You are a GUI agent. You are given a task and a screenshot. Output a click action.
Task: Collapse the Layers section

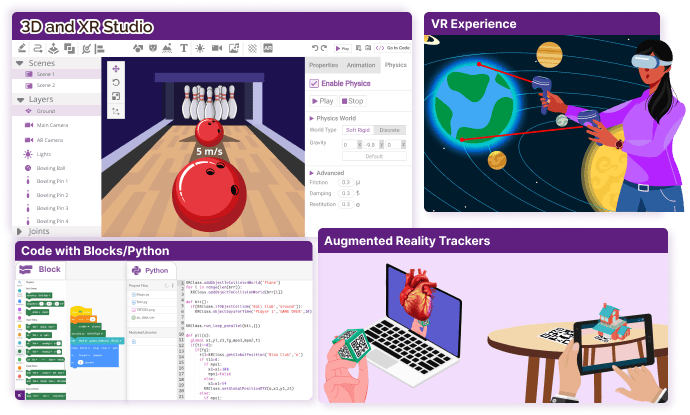coord(21,100)
